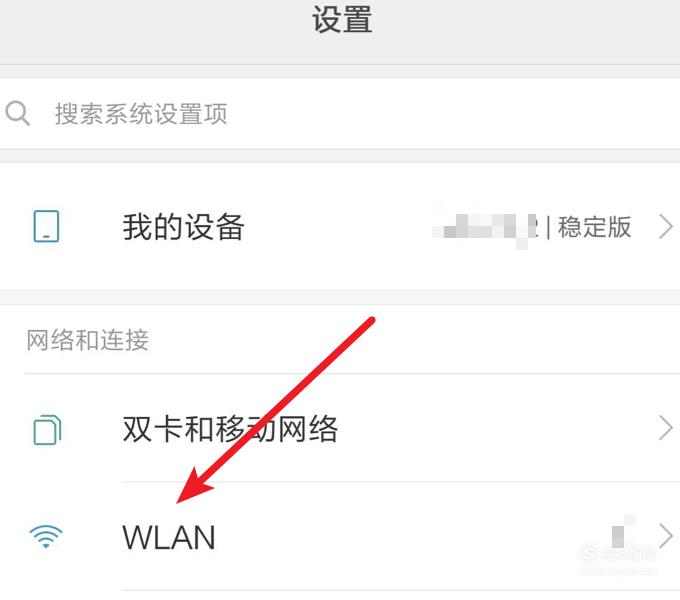The width and height of the screenshot is (680, 600).
Task: Click the search magnifier icon
Action: [x=18, y=114]
